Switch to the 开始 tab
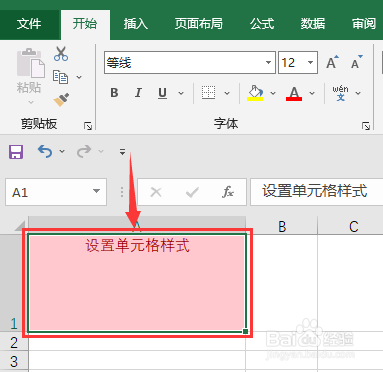The height and width of the screenshot is (372, 383). [x=85, y=24]
